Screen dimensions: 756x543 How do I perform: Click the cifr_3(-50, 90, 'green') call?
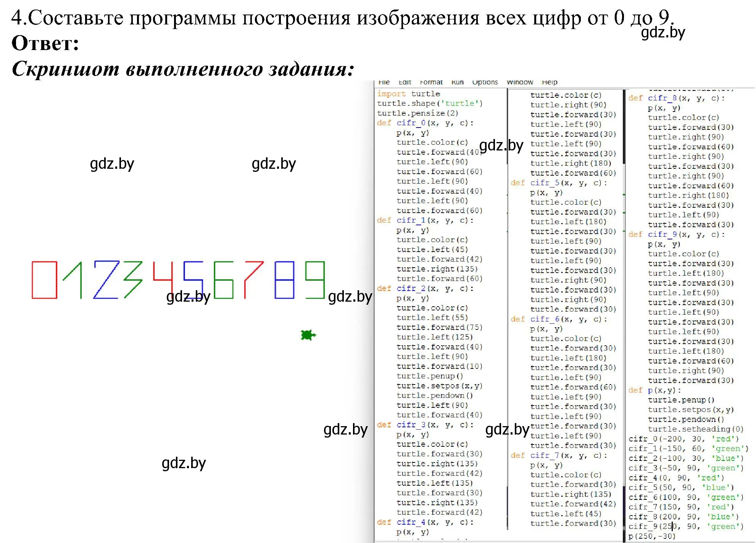tap(686, 468)
